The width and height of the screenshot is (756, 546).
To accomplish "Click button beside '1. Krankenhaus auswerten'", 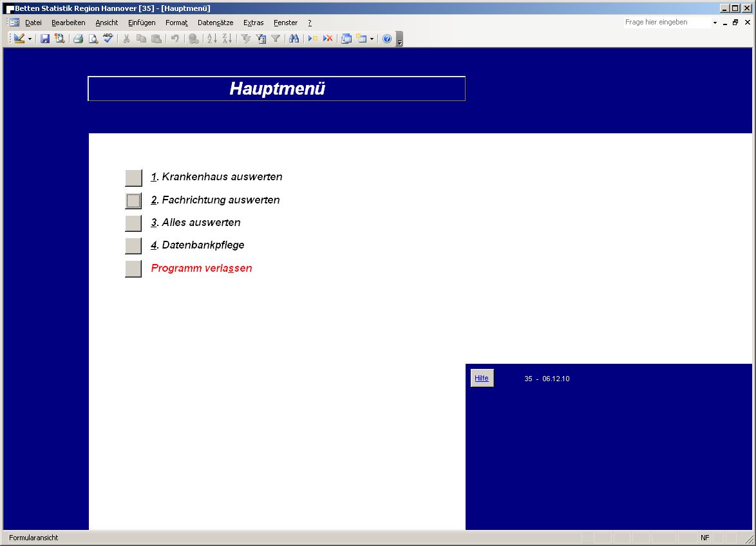I will pyautogui.click(x=133, y=178).
